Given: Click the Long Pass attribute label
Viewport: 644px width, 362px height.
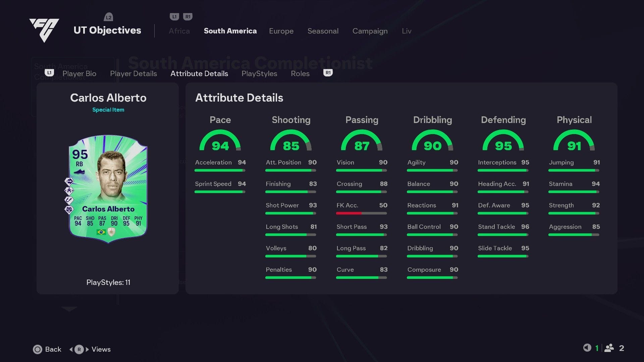Looking at the screenshot, I should pyautogui.click(x=351, y=248).
